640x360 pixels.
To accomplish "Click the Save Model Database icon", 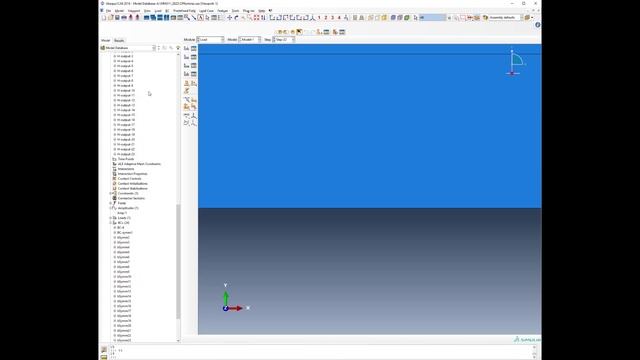I will click(117, 18).
